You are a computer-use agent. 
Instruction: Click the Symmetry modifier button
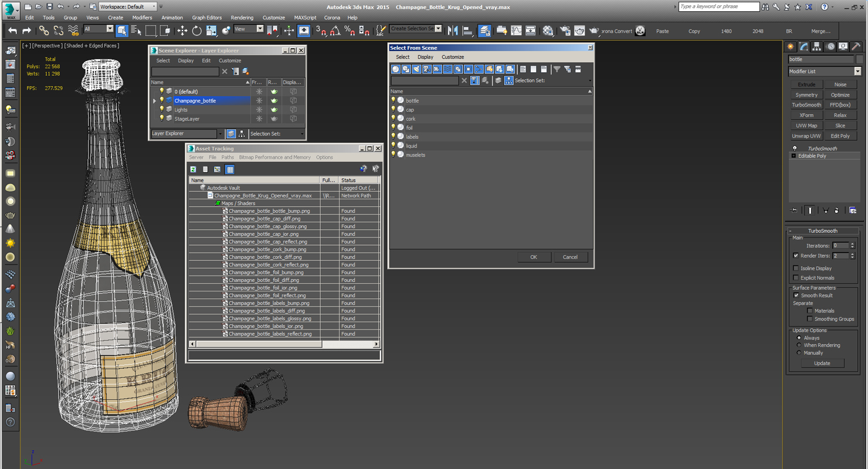[806, 95]
